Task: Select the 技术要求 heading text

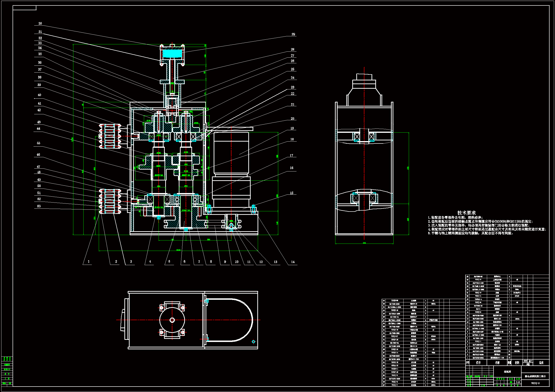Action: [466, 213]
